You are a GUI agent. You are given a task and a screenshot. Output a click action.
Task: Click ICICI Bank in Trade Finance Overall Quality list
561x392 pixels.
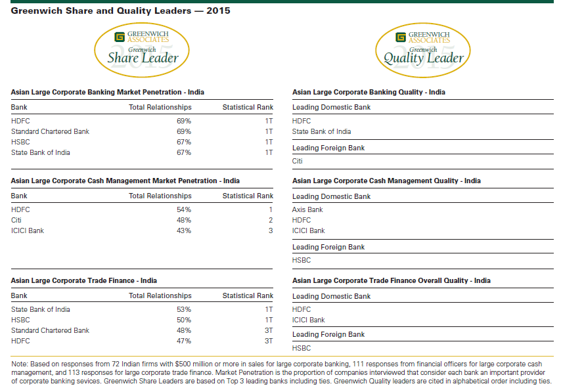click(x=308, y=320)
